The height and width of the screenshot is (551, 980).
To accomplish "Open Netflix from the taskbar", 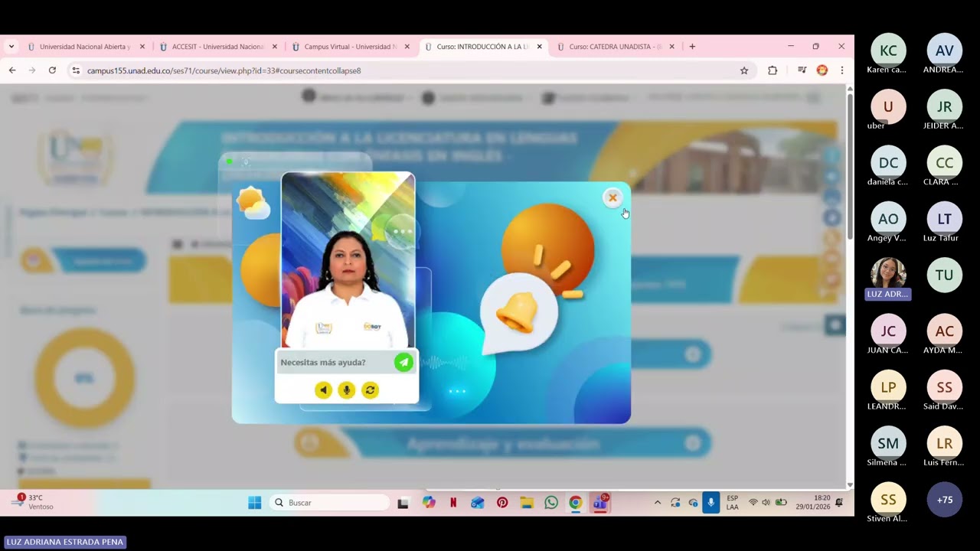I will click(453, 503).
